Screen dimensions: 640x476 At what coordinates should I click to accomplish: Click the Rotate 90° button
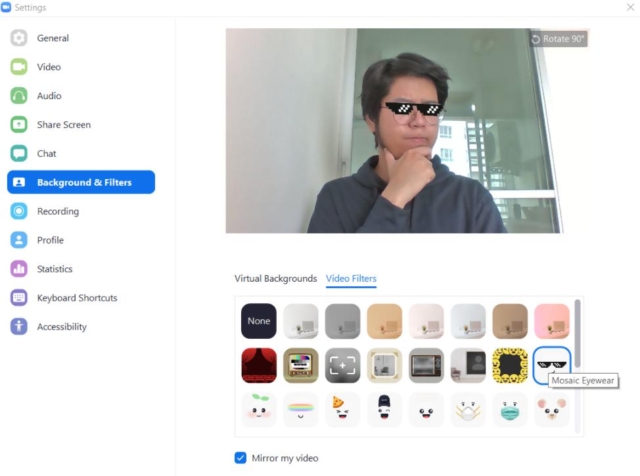coord(559,39)
